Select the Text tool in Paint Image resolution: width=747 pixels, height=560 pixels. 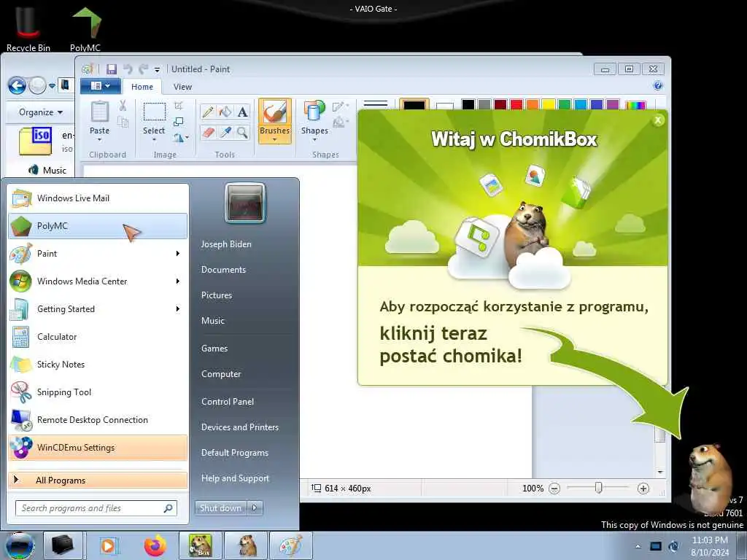point(242,112)
